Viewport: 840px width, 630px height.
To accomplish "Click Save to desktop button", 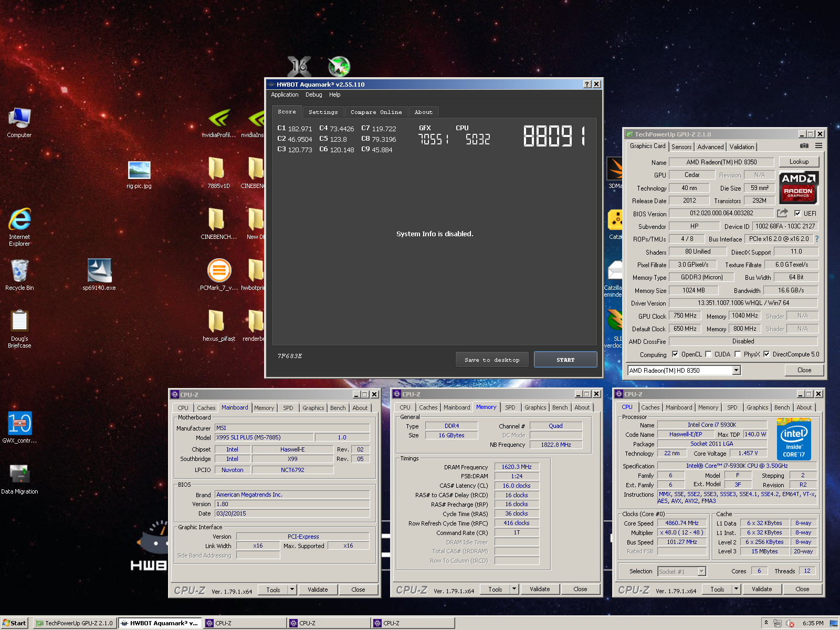I will (492, 360).
